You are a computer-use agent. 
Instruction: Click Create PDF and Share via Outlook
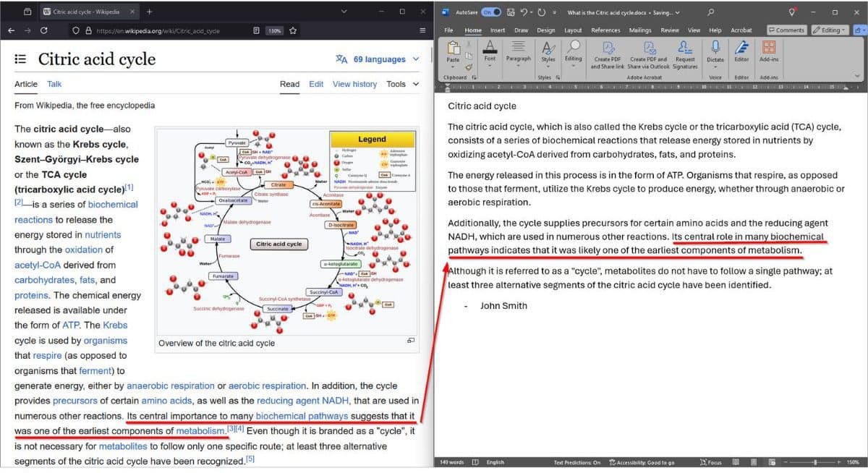click(649, 47)
